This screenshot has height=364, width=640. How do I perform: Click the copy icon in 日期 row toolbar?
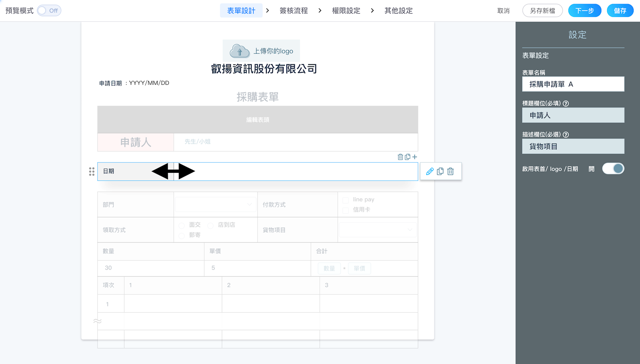tap(440, 171)
